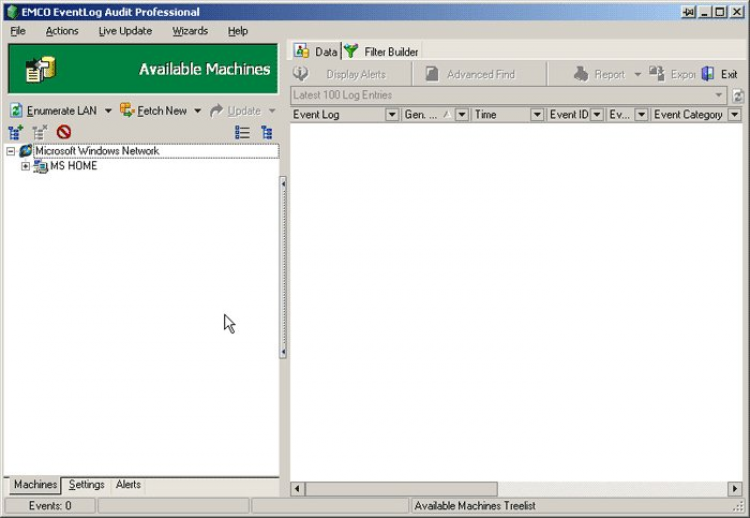Click the Advanced Find button
The height and width of the screenshot is (518, 750).
click(x=470, y=74)
